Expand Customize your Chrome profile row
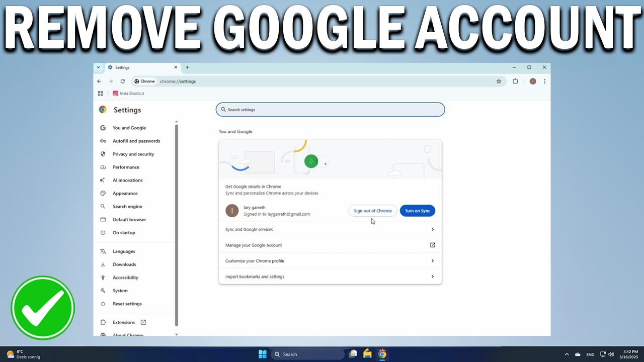The height and width of the screenshot is (362, 644). [x=330, y=261]
